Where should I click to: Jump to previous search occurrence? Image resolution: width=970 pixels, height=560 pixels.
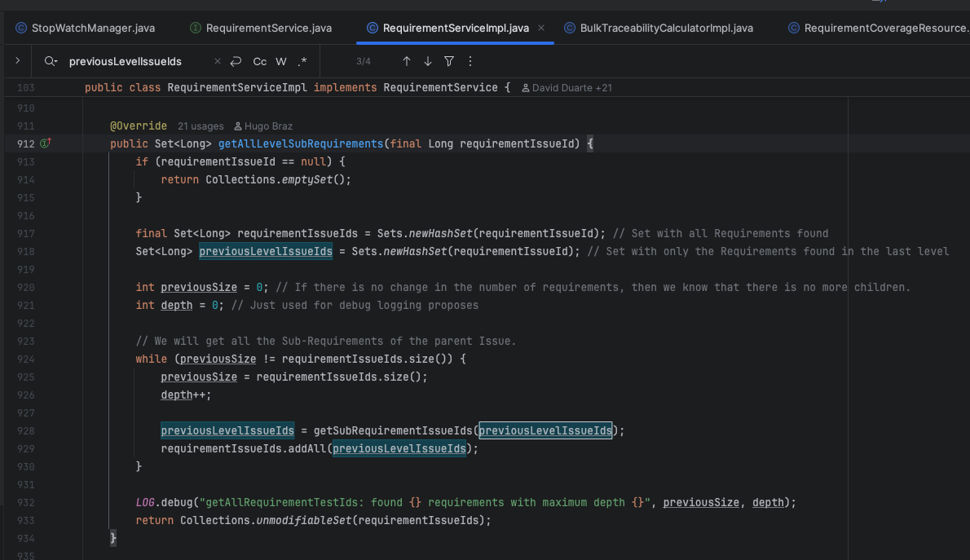407,61
